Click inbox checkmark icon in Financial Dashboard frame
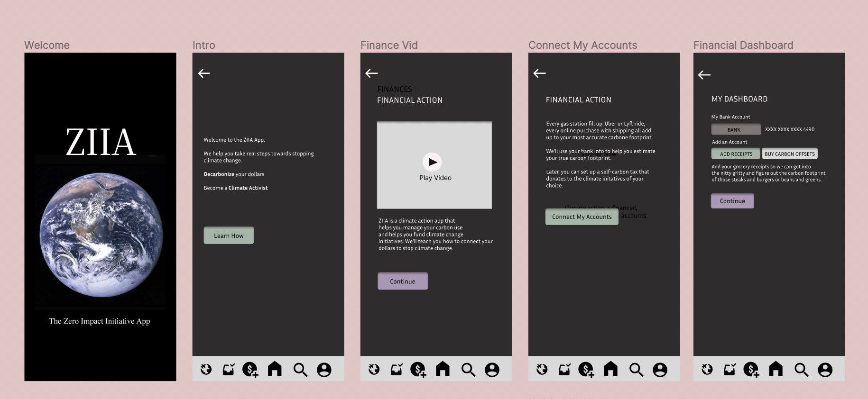Screen dimensions: 868x399 (x=729, y=369)
